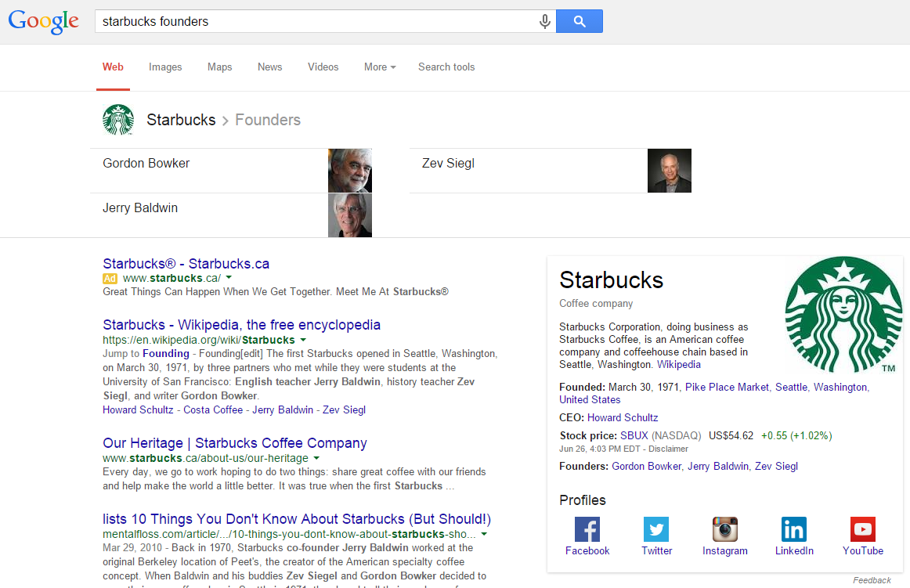This screenshot has width=910, height=588.
Task: Click the Google logo
Action: 44,22
